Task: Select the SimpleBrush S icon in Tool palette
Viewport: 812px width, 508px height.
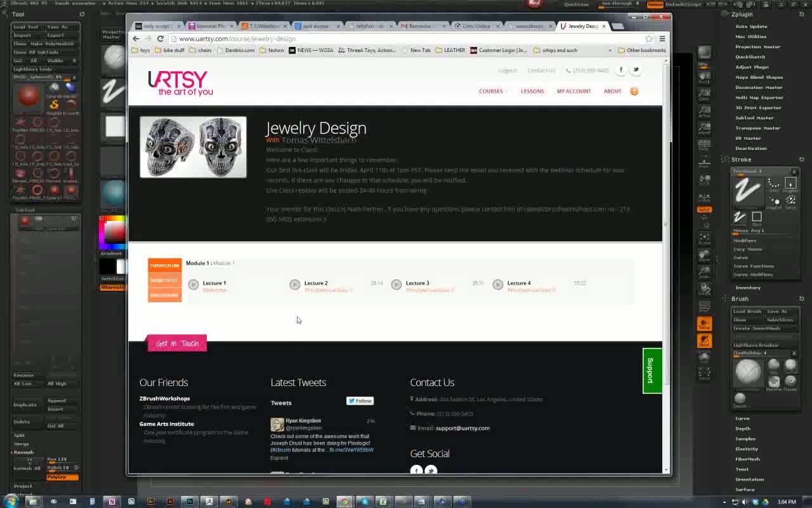Action: pos(54,105)
